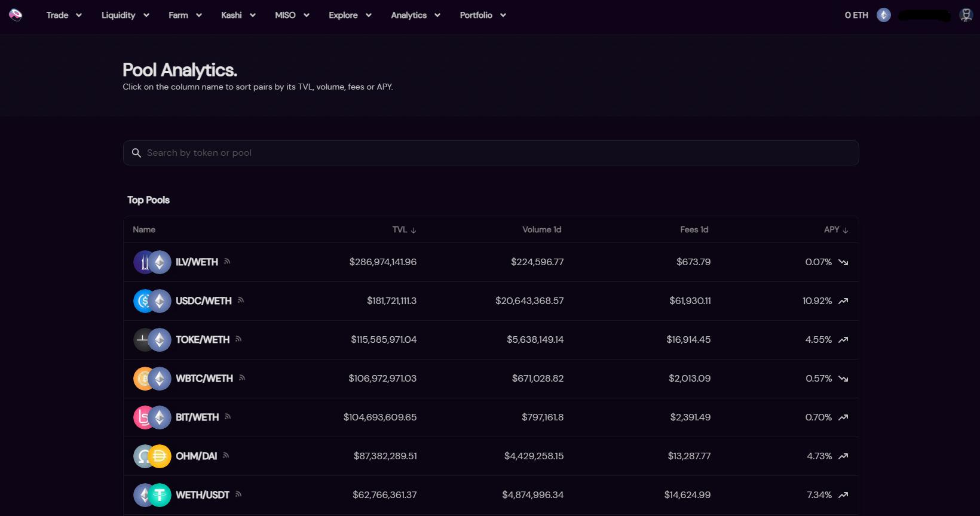Click the ILV/WETH token pair icon

point(152,262)
